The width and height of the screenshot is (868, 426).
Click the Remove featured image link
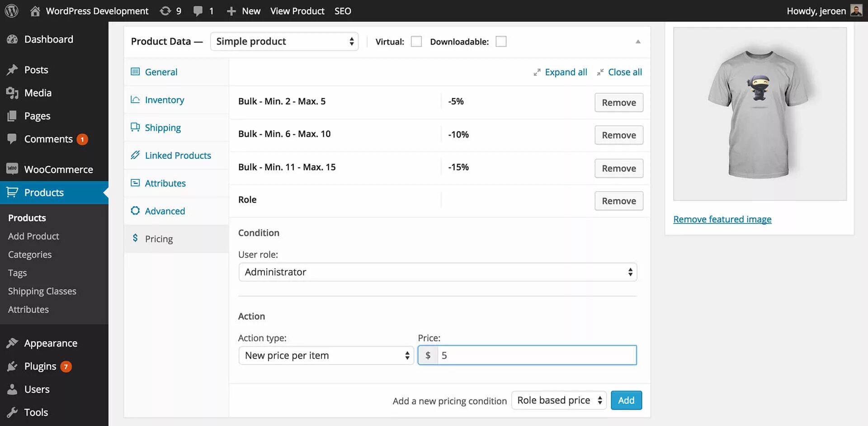pyautogui.click(x=722, y=219)
